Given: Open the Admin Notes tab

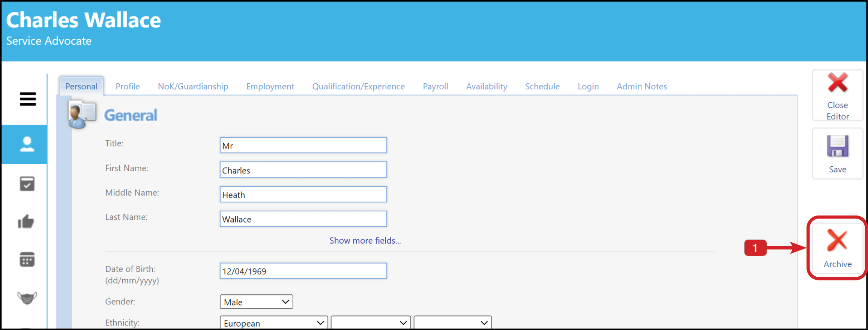Looking at the screenshot, I should [x=642, y=86].
